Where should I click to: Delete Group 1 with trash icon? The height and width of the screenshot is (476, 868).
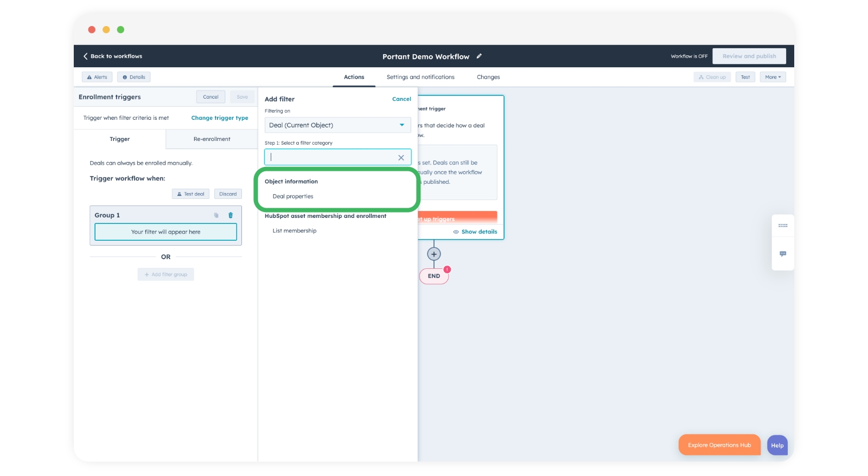coord(231,215)
